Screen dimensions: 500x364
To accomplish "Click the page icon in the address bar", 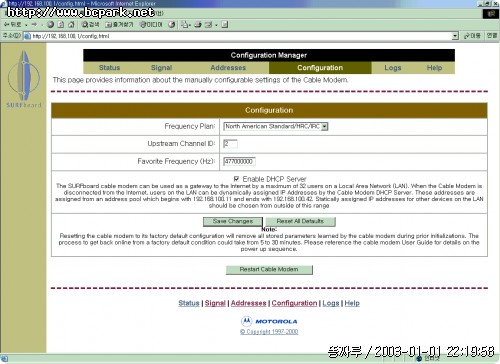I will click(x=27, y=36).
